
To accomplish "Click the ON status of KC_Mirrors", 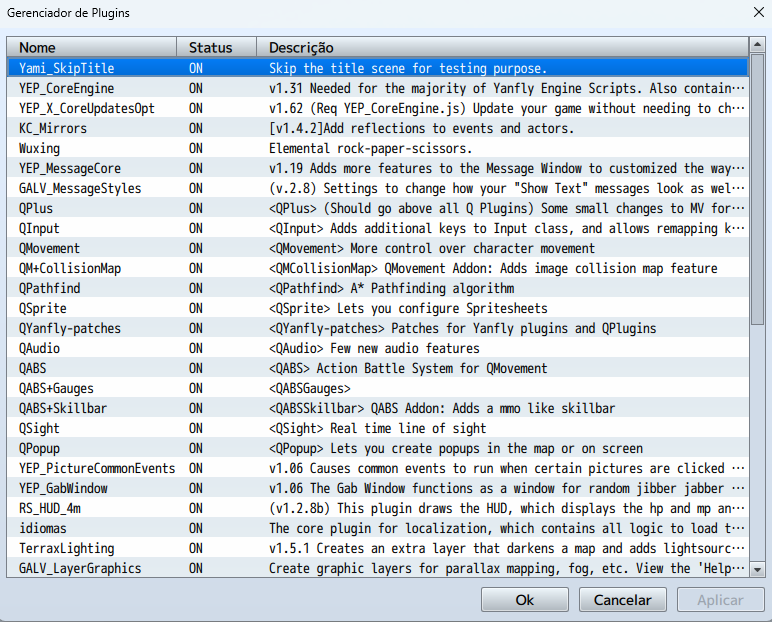I will [x=196, y=129].
